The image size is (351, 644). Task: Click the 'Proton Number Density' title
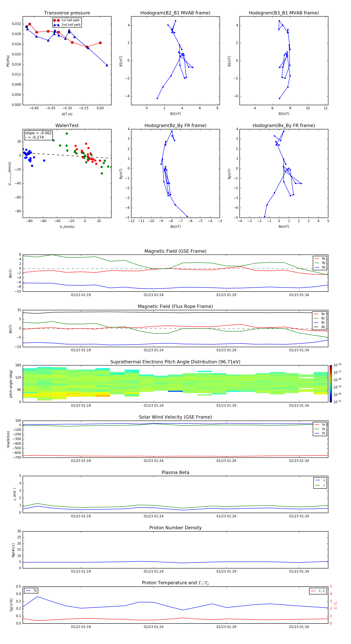pos(175,528)
